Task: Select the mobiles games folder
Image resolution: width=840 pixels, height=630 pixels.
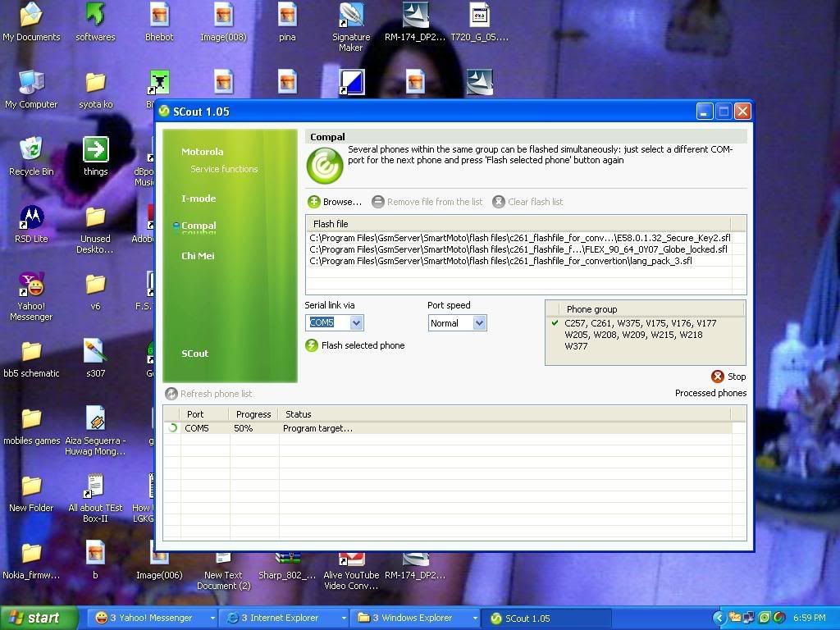Action: point(31,426)
